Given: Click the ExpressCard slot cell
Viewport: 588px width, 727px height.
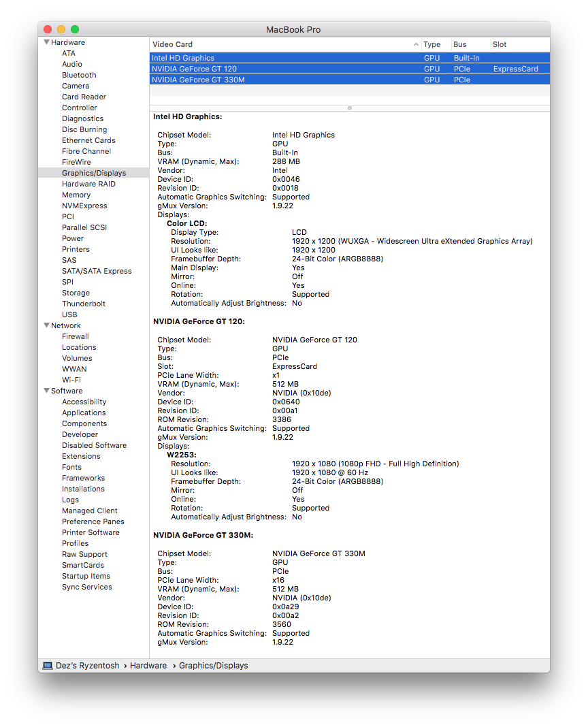Looking at the screenshot, I should click(516, 69).
